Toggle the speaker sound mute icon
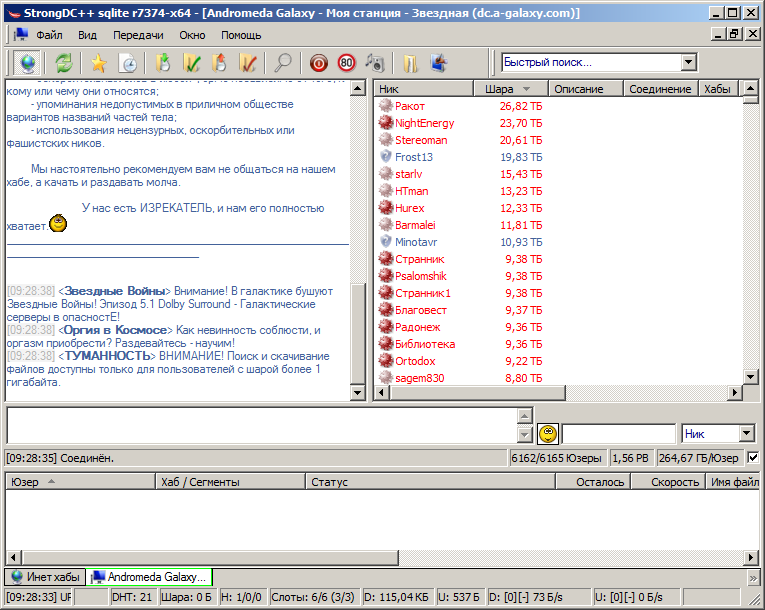The height and width of the screenshot is (610, 765). coord(375,63)
